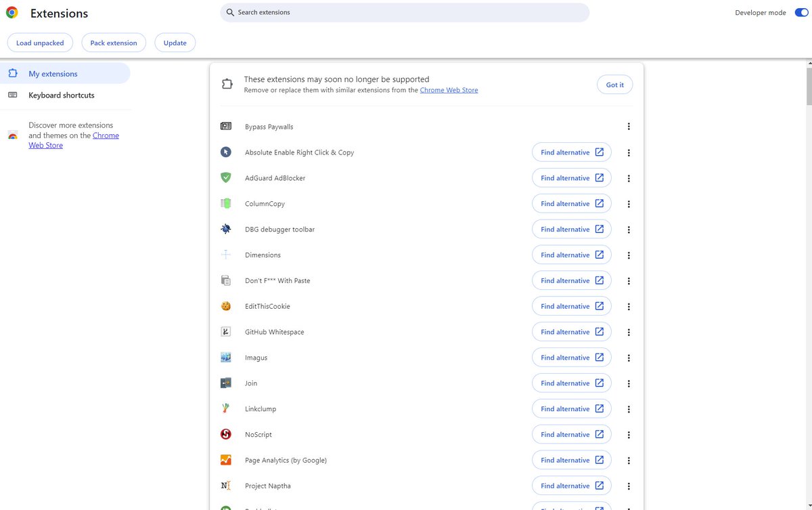Image resolution: width=812 pixels, height=510 pixels.
Task: Click the Absolute Enable Right Click icon
Action: [x=226, y=152]
